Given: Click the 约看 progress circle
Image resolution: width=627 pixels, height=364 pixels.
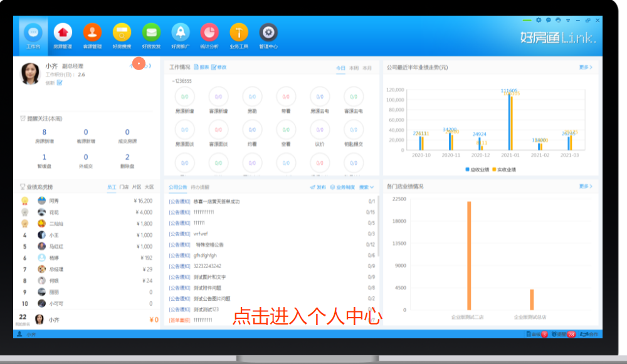Looking at the screenshot, I should [252, 130].
